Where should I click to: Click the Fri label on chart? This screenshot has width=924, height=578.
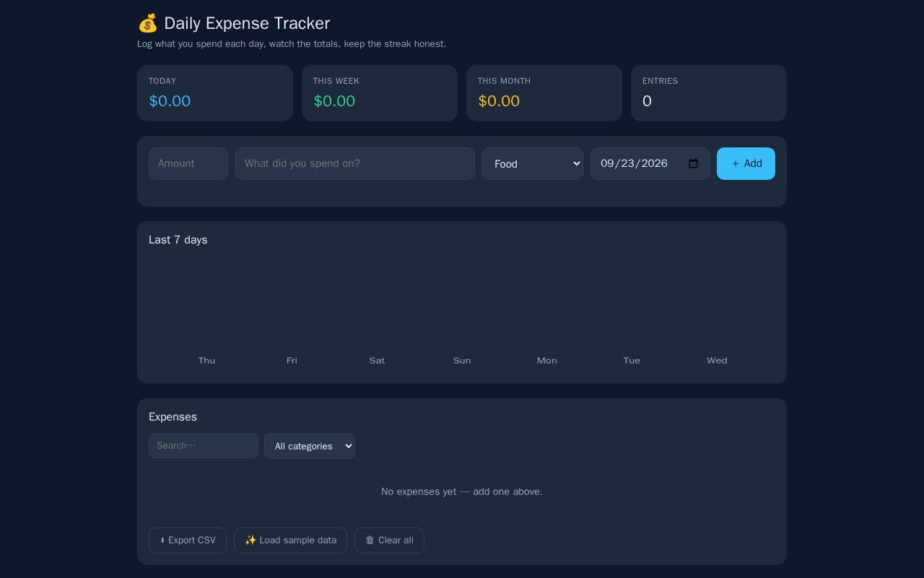point(292,361)
